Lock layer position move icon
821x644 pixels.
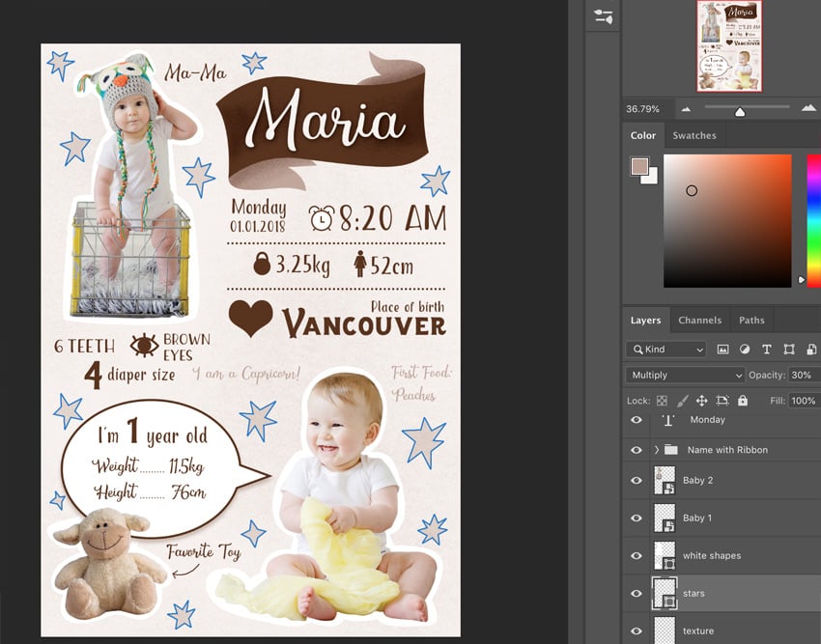click(x=702, y=401)
